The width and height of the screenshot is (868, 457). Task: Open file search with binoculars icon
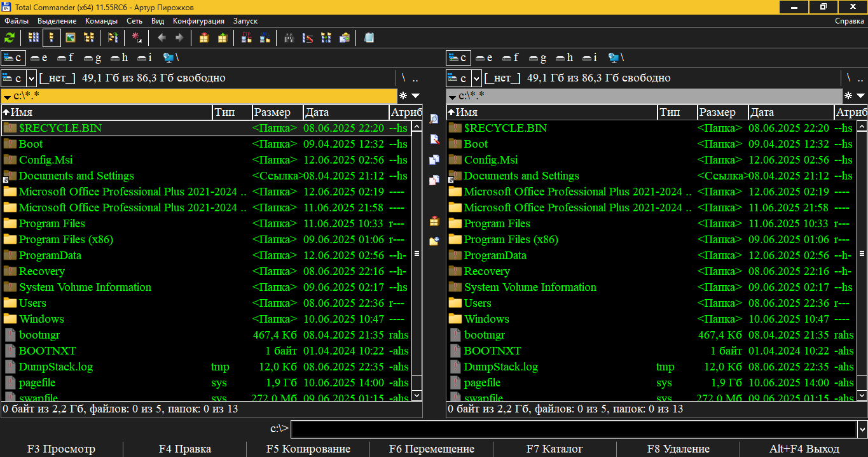coord(289,38)
